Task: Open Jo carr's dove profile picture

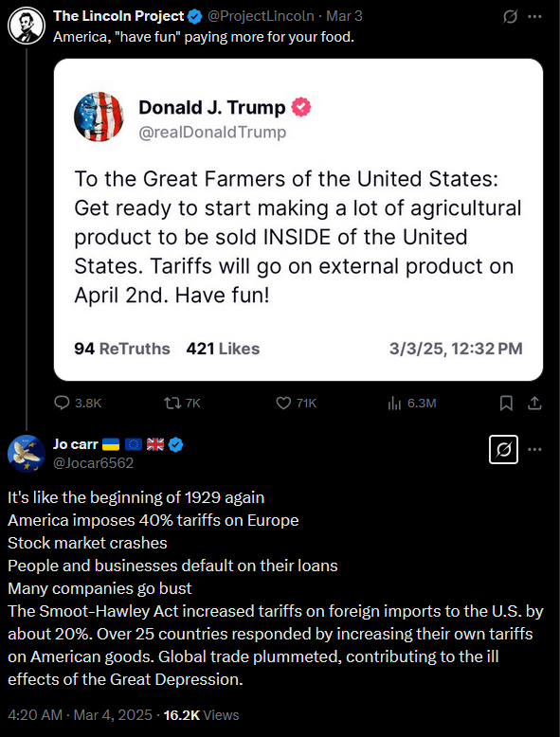Action: tap(27, 454)
